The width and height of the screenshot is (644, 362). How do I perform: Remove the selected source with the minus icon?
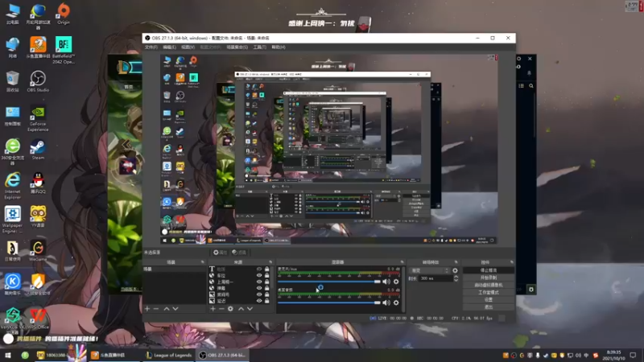221,309
